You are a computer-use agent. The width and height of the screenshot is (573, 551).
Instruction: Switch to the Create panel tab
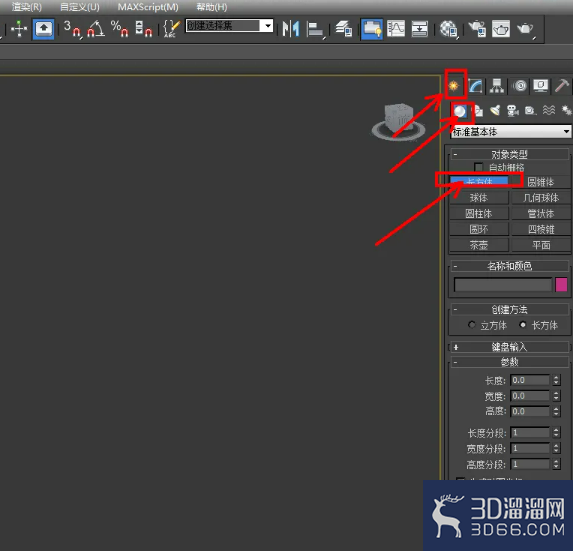[454, 86]
